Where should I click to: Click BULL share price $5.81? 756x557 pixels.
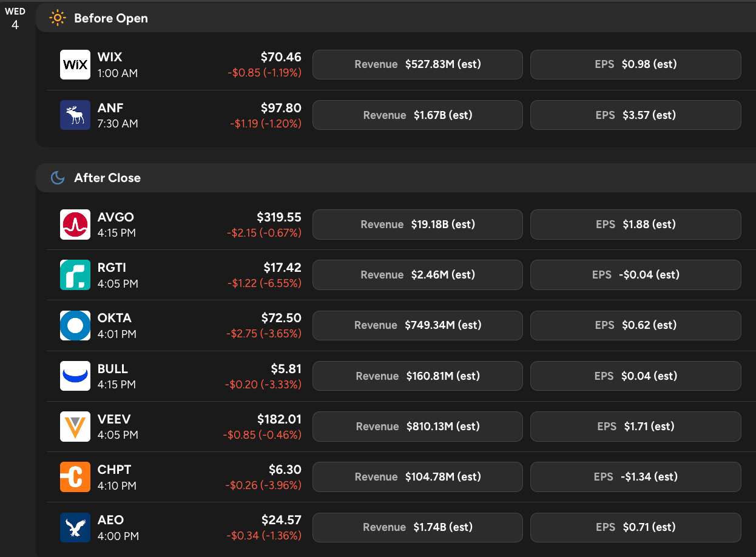[286, 369]
